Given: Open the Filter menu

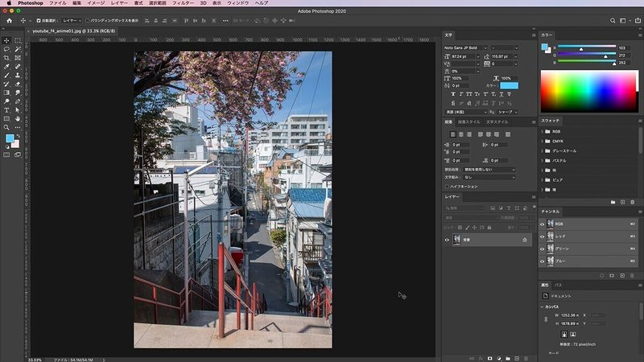Looking at the screenshot, I should click(x=183, y=3).
